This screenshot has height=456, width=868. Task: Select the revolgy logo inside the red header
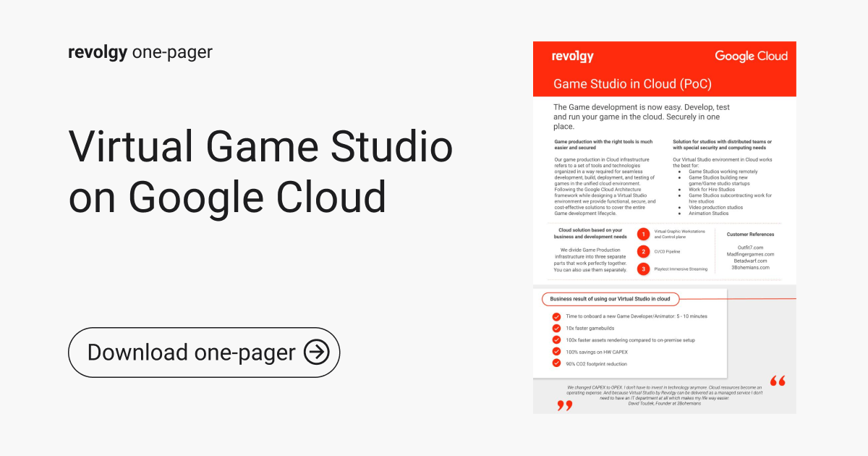click(571, 56)
